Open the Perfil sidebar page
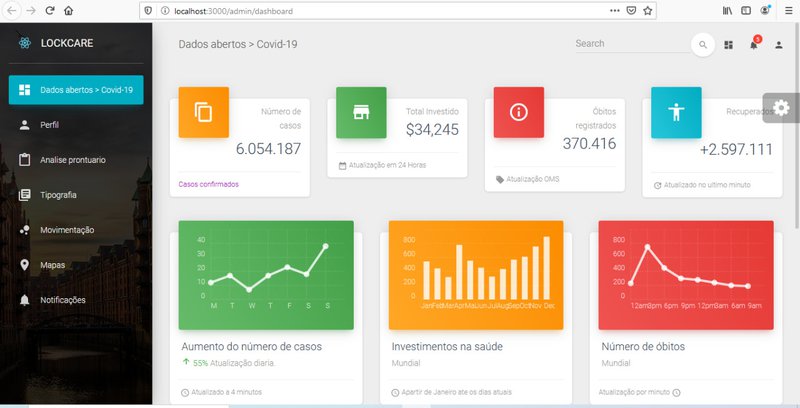 tap(52, 125)
